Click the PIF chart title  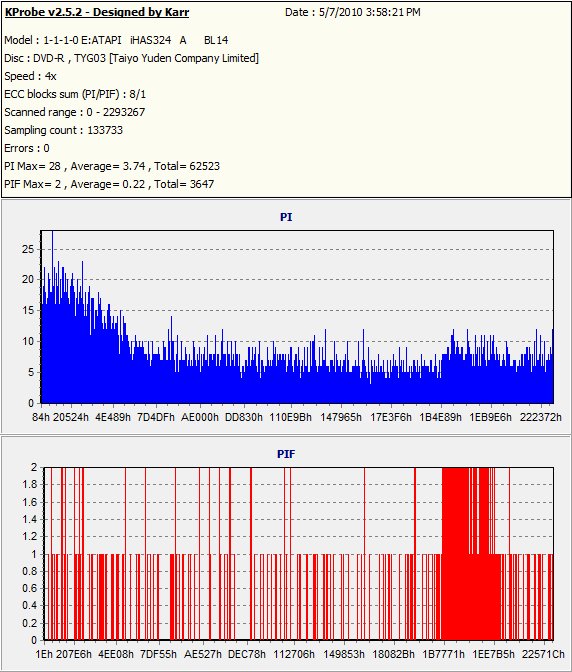pyautogui.click(x=286, y=454)
